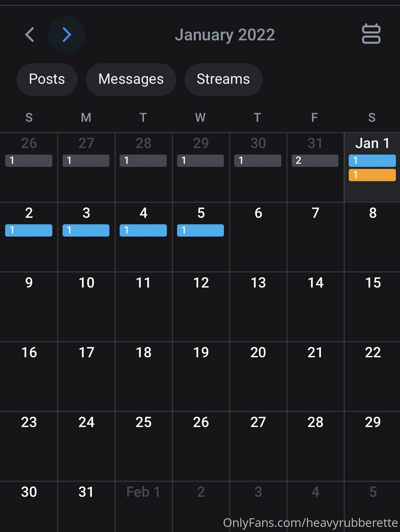The height and width of the screenshot is (532, 400).
Task: Select January 15 on the calendar
Action: tap(372, 307)
